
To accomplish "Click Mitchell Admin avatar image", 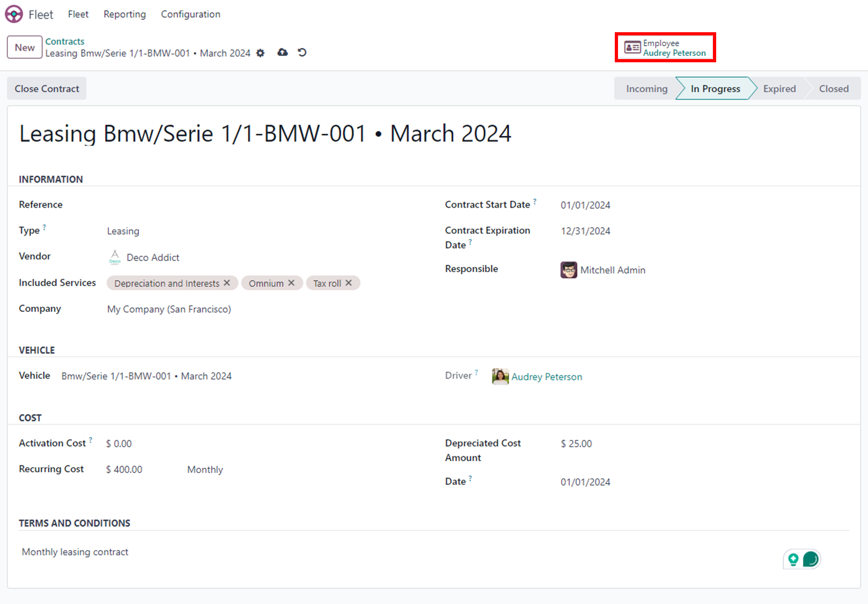I will (x=569, y=270).
